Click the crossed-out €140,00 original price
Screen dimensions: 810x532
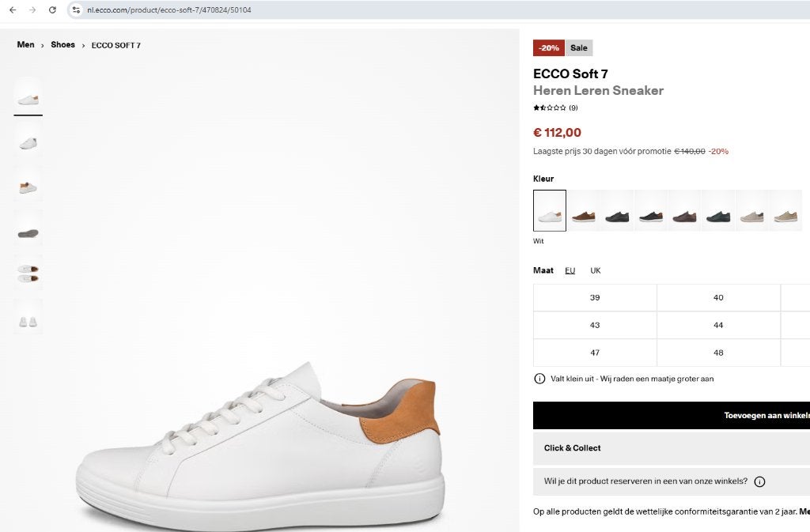(689, 151)
